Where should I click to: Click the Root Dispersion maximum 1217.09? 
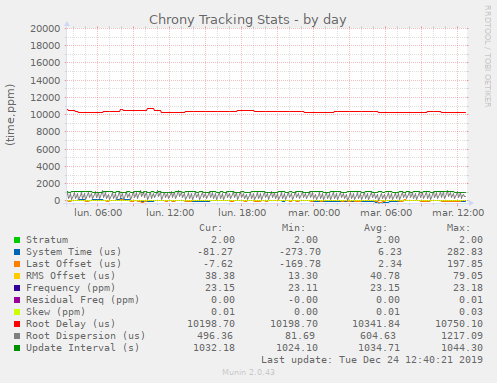tap(462, 336)
